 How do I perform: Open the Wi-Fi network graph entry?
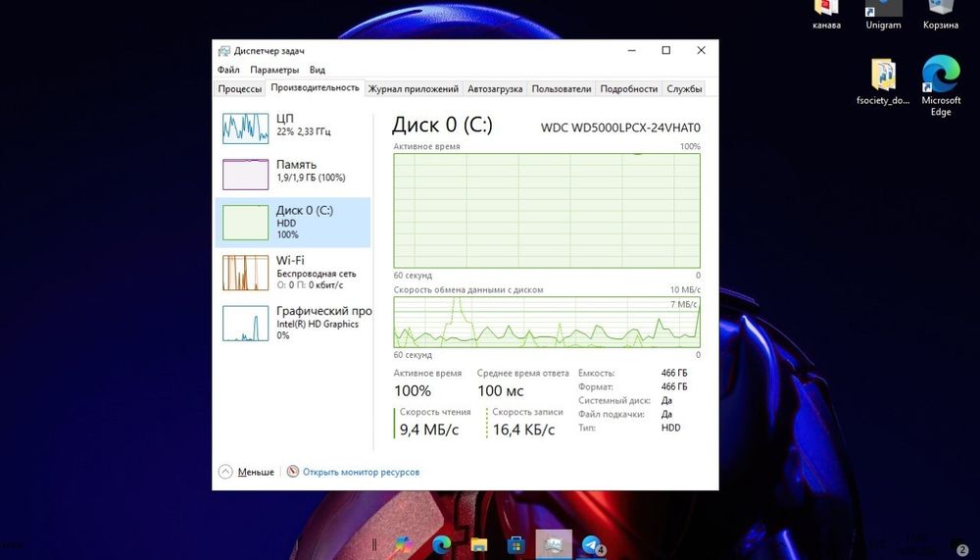pos(293,273)
